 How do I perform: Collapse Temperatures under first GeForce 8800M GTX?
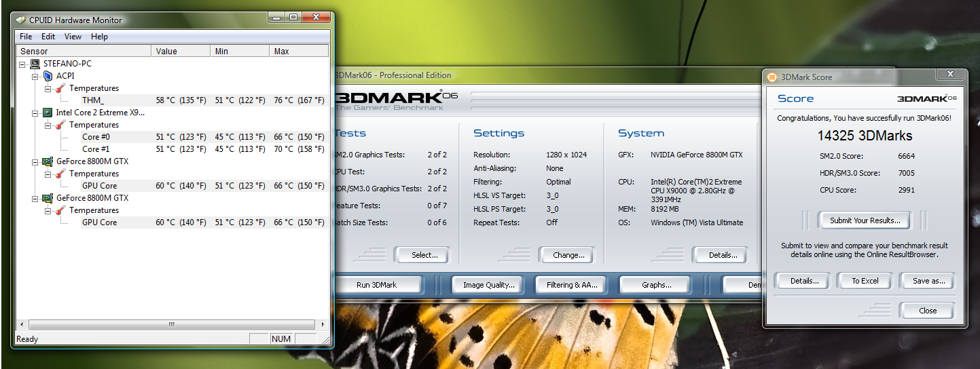pyautogui.click(x=48, y=174)
